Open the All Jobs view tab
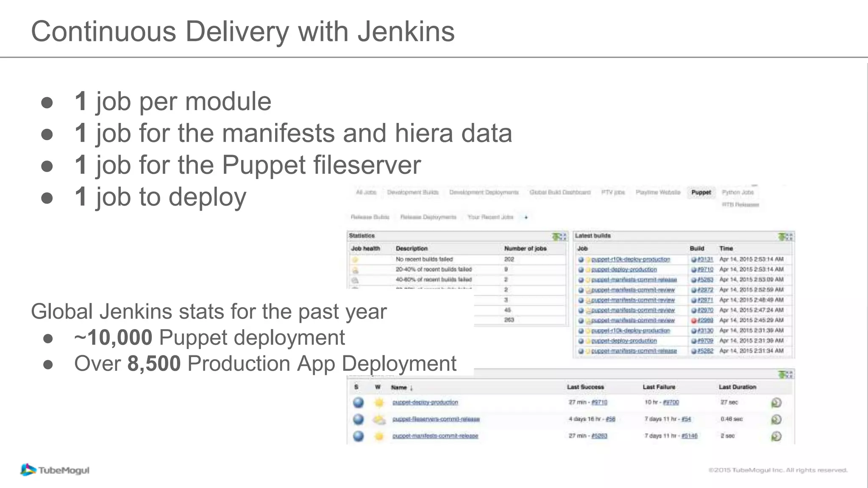The height and width of the screenshot is (488, 868). click(x=366, y=192)
